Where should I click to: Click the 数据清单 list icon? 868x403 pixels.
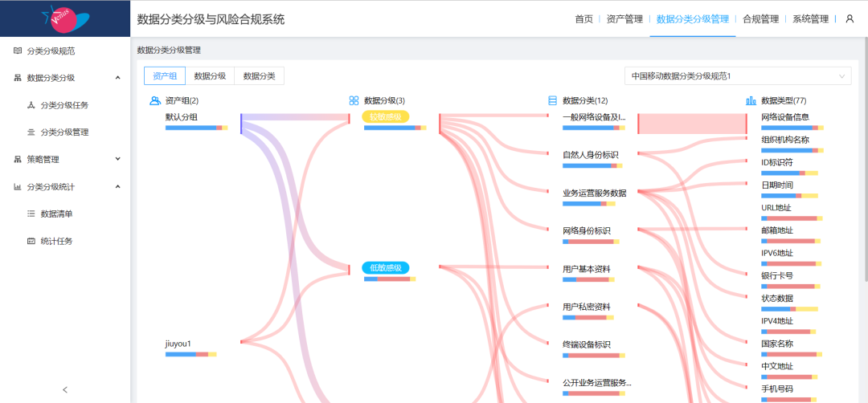[x=31, y=214]
